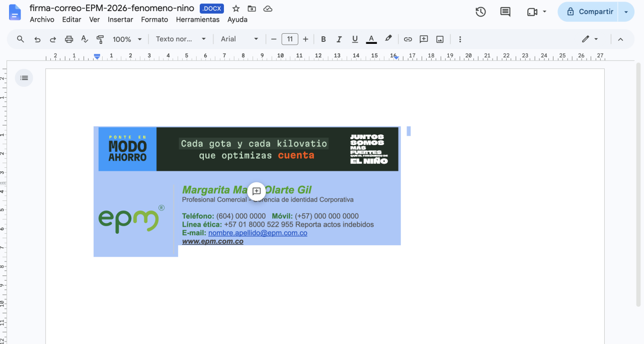Open the Arial font dropdown
The height and width of the screenshot is (344, 644).
(239, 39)
